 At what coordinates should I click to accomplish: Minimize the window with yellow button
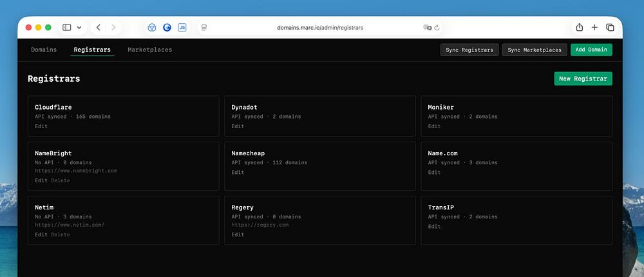coord(39,28)
